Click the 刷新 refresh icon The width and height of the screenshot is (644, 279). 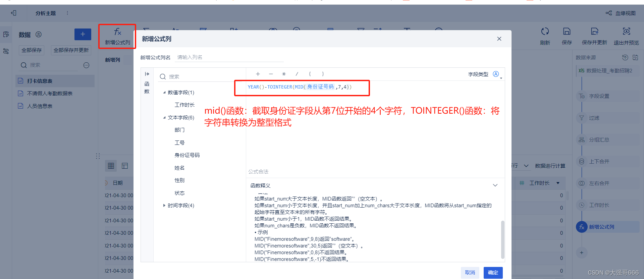coord(545,32)
